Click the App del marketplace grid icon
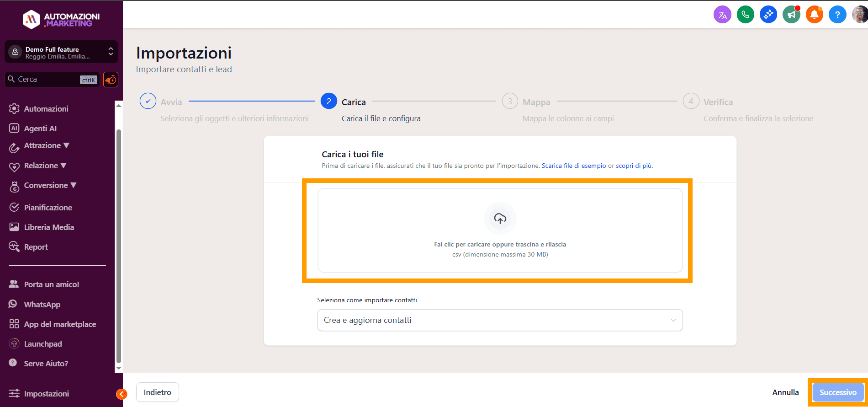Viewport: 868px width, 407px height. pyautogui.click(x=14, y=324)
